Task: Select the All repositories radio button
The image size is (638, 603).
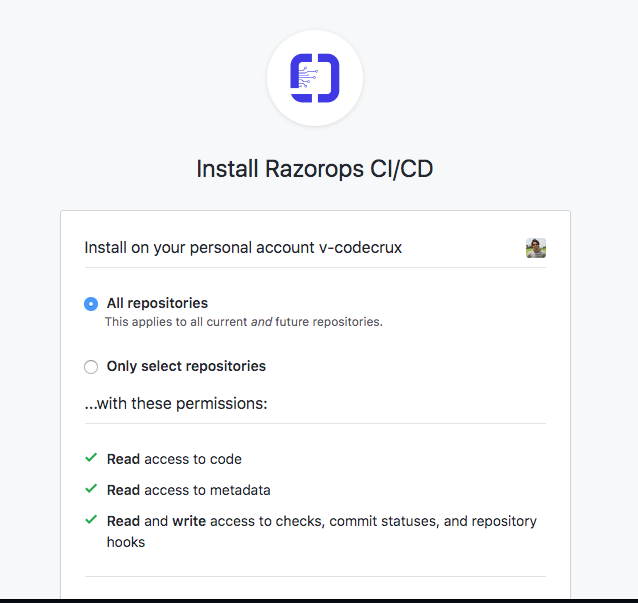Action: pyautogui.click(x=91, y=304)
